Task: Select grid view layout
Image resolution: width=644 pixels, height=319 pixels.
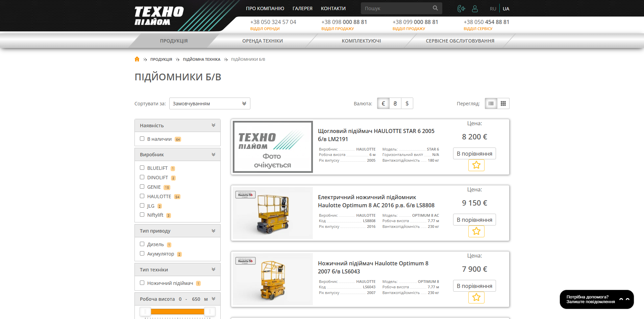Action: pos(503,103)
